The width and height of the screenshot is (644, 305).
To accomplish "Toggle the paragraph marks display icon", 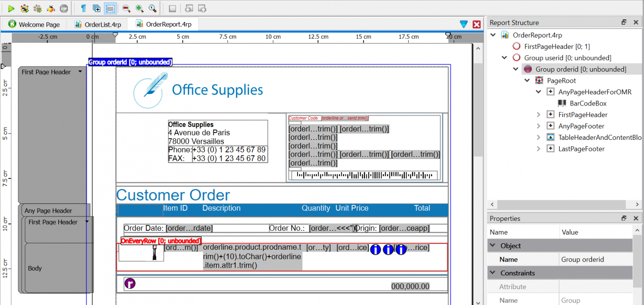I will tap(84, 8).
